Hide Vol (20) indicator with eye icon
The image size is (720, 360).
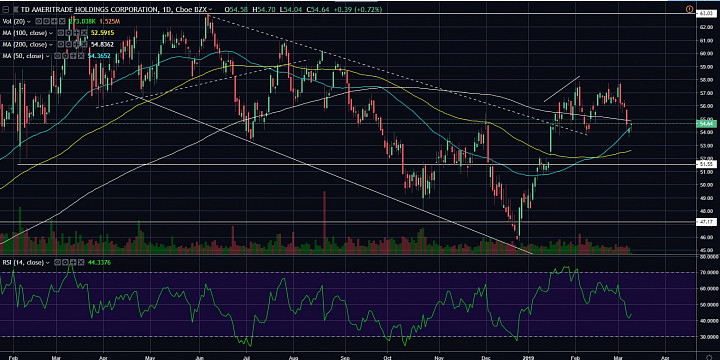coord(39,22)
